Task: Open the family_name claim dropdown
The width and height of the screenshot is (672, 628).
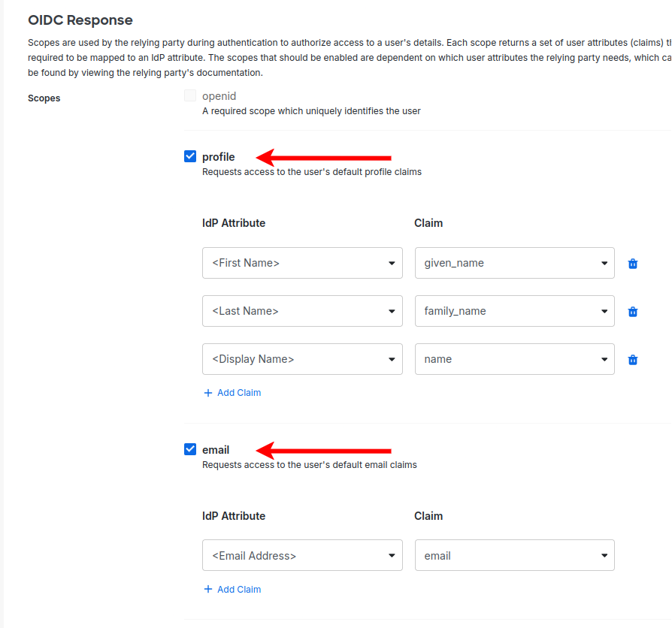Action: click(x=514, y=311)
